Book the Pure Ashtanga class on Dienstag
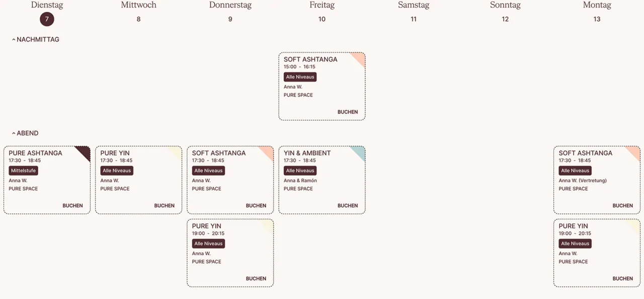Viewport: 644px width, 299px height. click(x=72, y=205)
